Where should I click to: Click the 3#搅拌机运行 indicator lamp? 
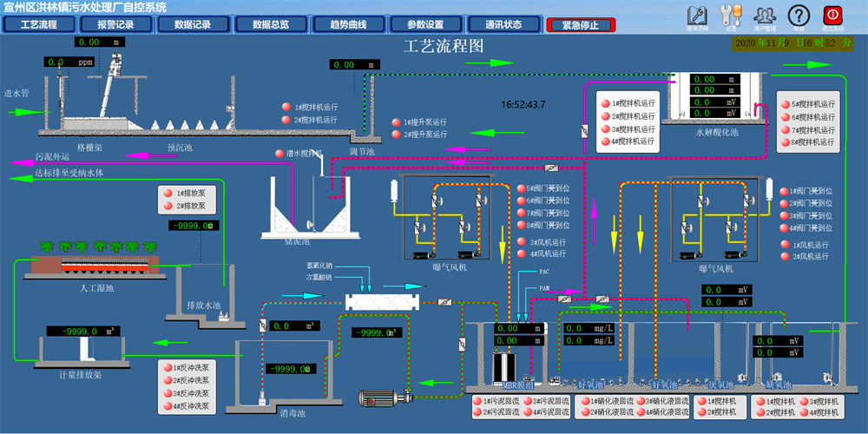pos(606,129)
